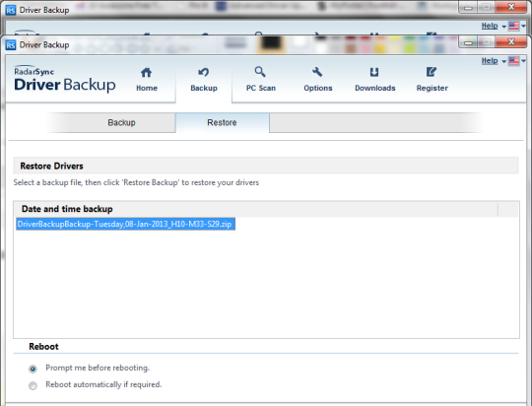Image resolution: width=532 pixels, height=406 pixels.
Task: Open the Help link in back window
Action: (490, 26)
